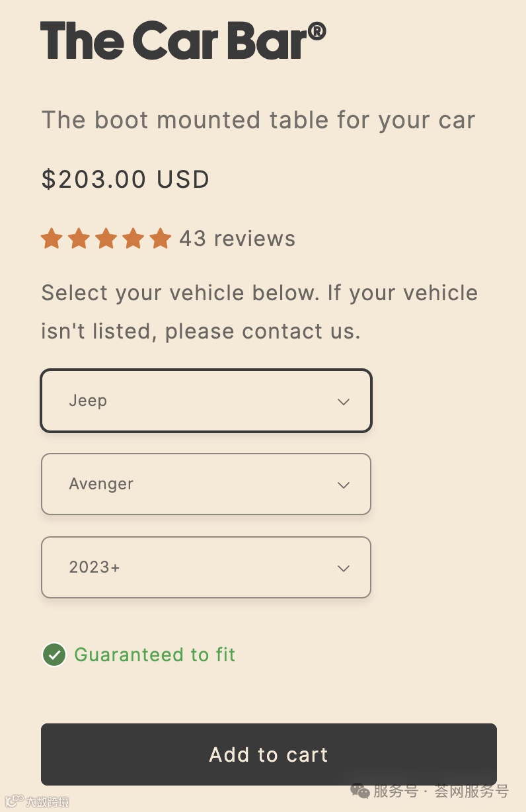The image size is (526, 812).
Task: Click the first rating star
Action: (x=52, y=239)
